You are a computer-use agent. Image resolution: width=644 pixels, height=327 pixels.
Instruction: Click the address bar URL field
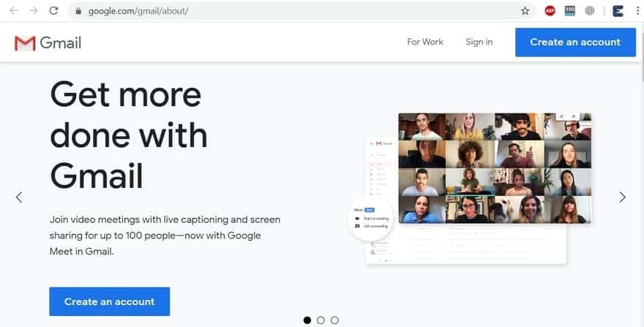coord(302,11)
